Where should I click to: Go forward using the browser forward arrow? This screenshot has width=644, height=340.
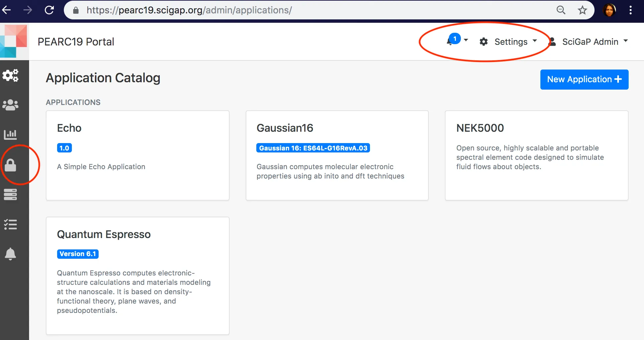click(28, 10)
